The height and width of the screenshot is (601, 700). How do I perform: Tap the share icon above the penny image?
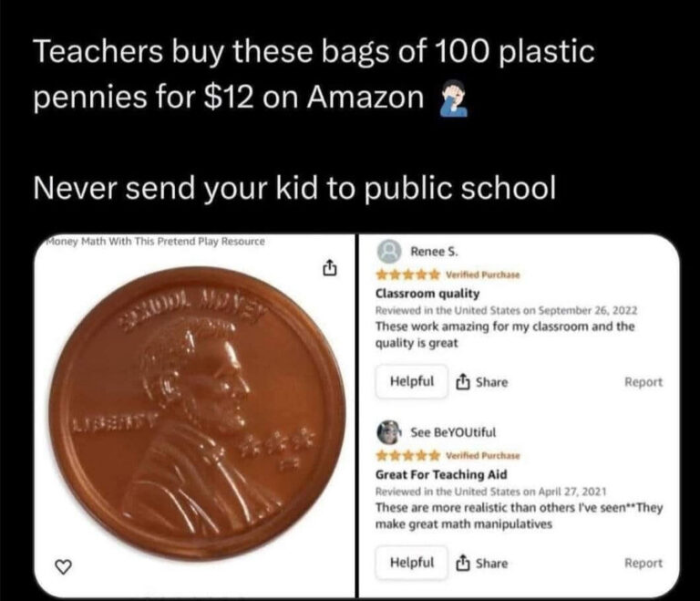tap(328, 267)
